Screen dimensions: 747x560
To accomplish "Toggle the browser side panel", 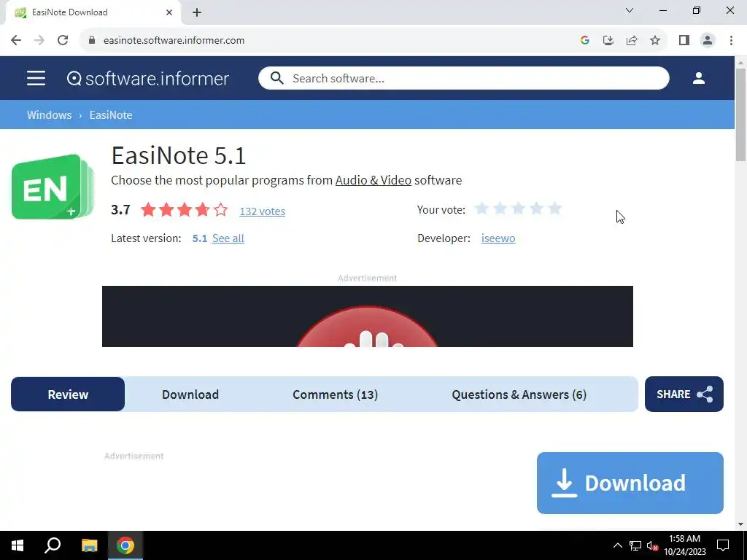I will 684,40.
